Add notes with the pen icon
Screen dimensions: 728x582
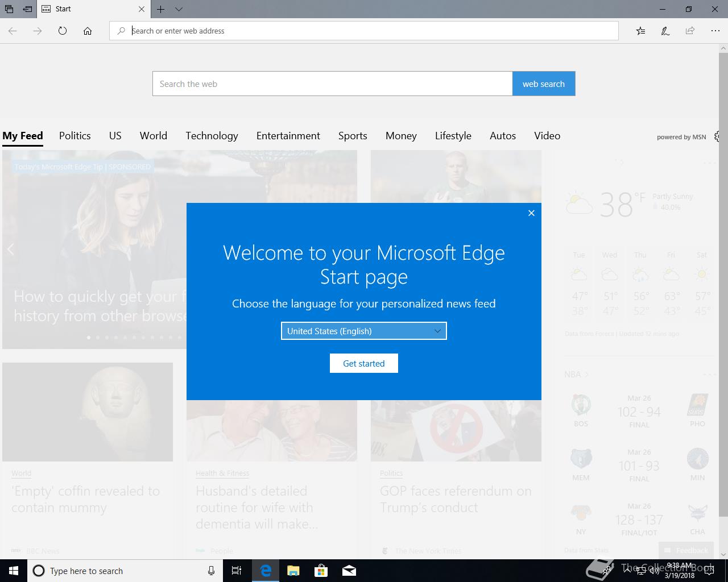(x=665, y=31)
